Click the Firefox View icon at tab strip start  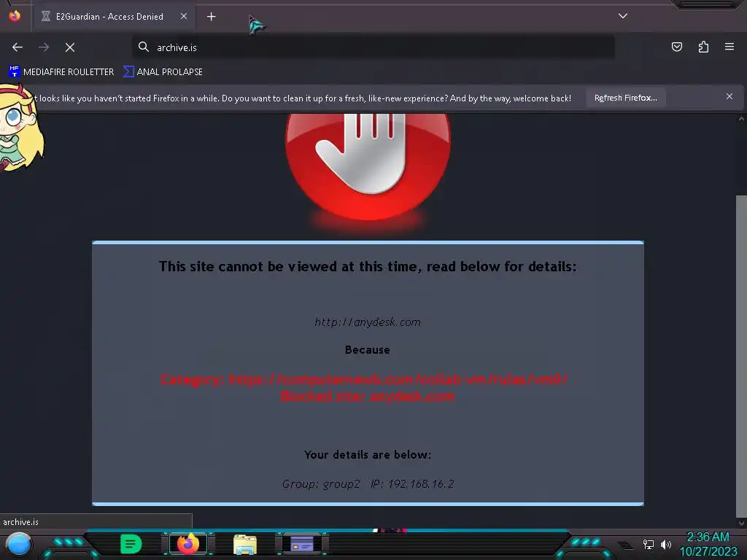[x=15, y=16]
